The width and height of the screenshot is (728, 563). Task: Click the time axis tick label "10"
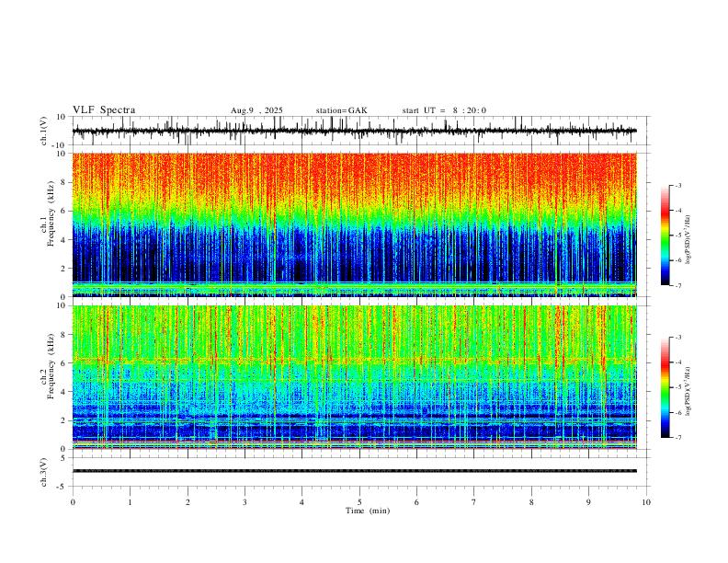click(x=646, y=502)
